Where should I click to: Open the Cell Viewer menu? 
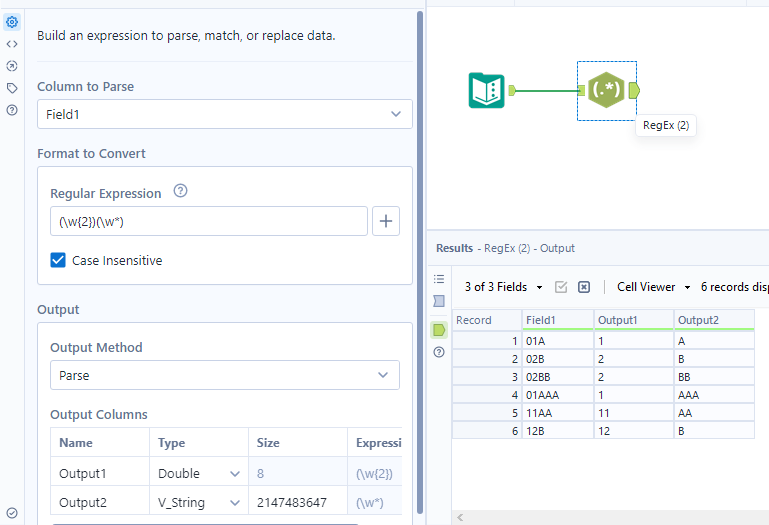(x=653, y=287)
